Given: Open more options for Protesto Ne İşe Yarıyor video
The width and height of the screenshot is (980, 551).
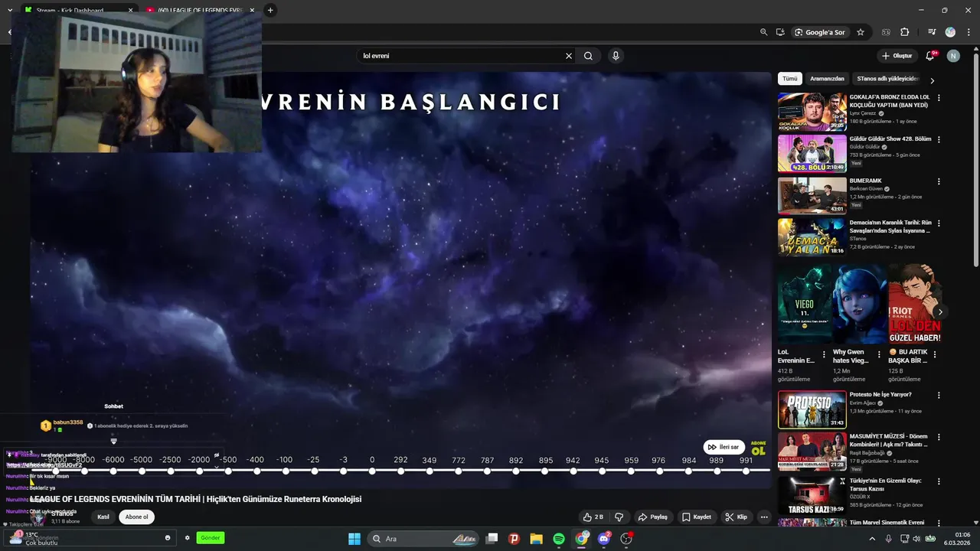Looking at the screenshot, I should click(x=939, y=396).
